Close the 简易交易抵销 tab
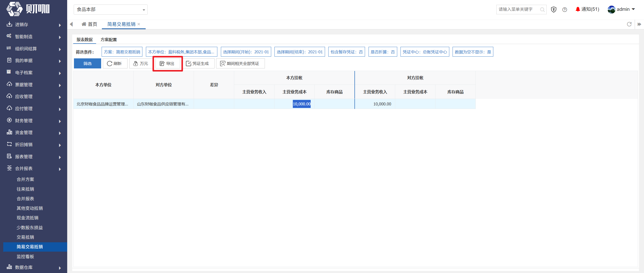 139,24
